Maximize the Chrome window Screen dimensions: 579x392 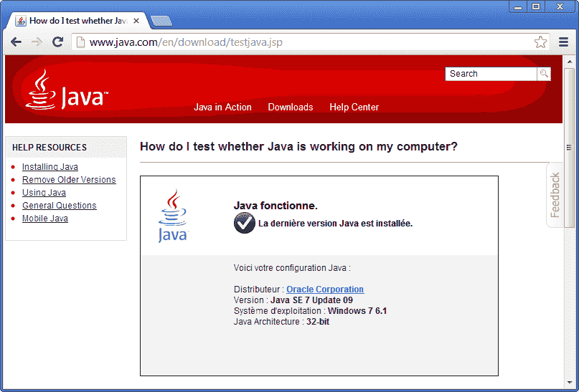point(536,6)
